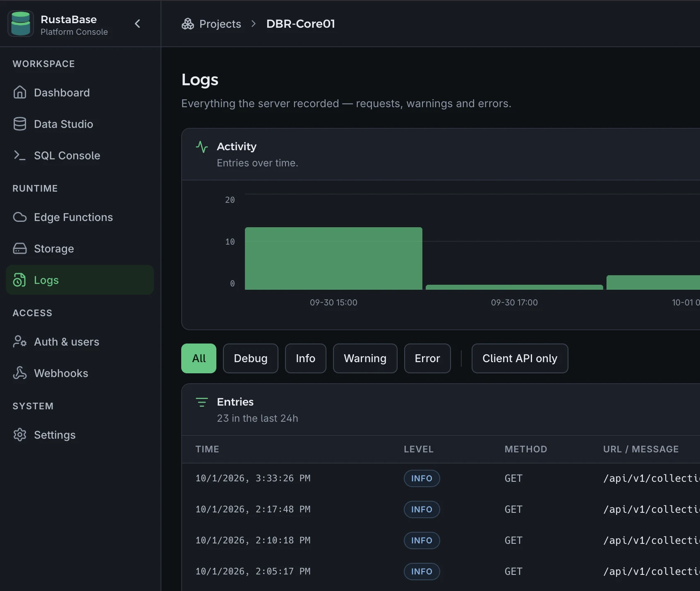Click GET method on 2:05:17 PM row
The height and width of the screenshot is (591, 700).
click(513, 572)
